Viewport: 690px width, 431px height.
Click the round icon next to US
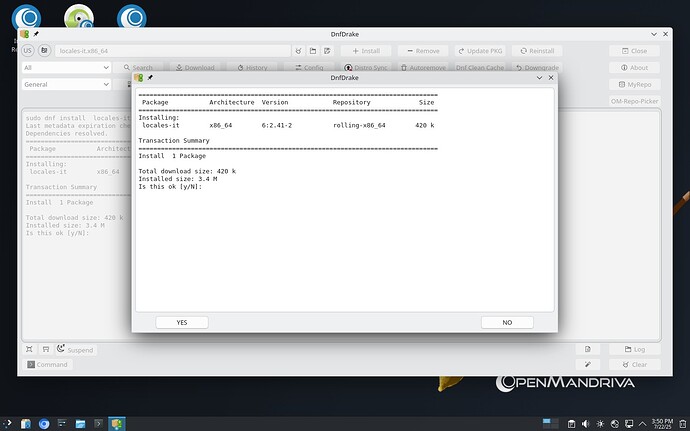tap(44, 51)
